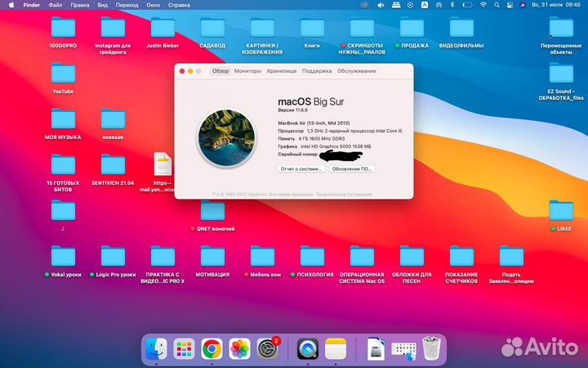Select the МОТИВАЦИЯ folder

pyautogui.click(x=212, y=257)
